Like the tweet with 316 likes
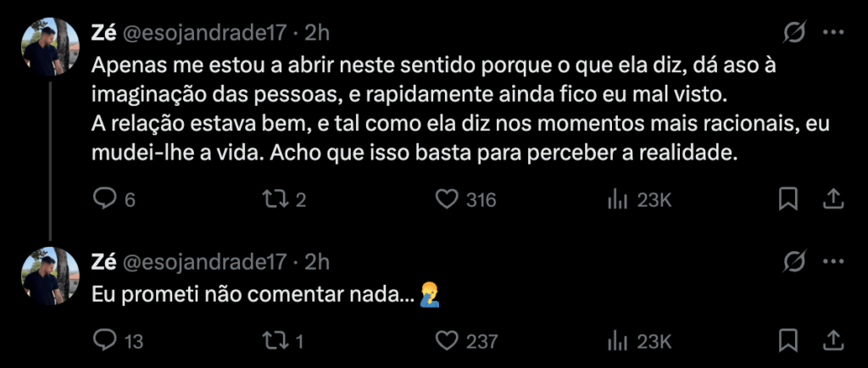The height and width of the screenshot is (368, 868). 447,199
